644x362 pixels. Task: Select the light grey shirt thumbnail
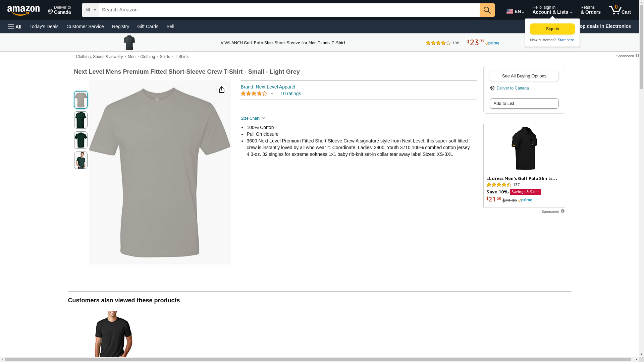80,100
